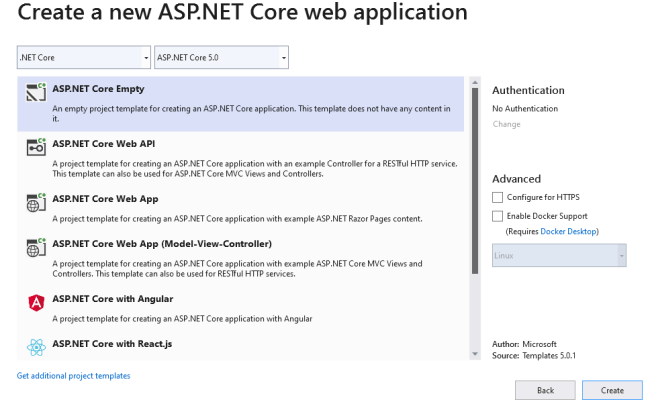
Task: Click the Angular template description text
Action: tap(182, 319)
